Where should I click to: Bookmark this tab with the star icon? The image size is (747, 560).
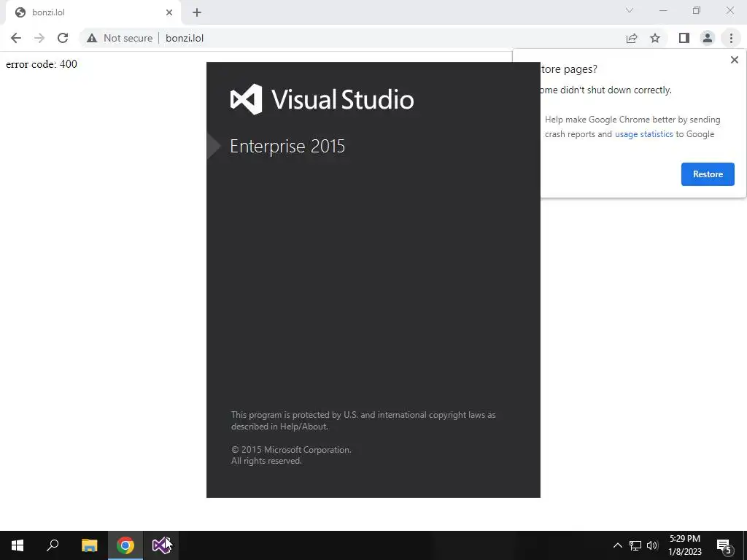(655, 38)
